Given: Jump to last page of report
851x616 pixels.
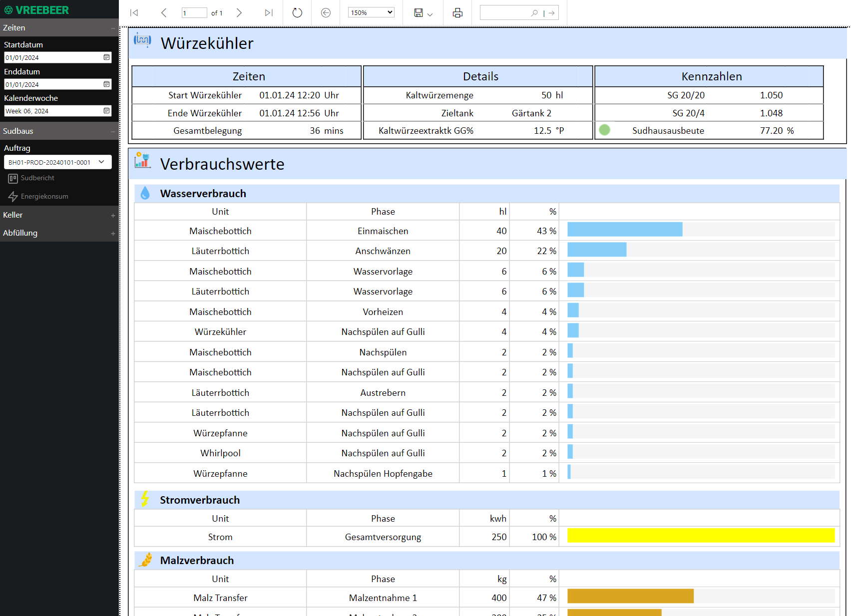Looking at the screenshot, I should point(269,13).
